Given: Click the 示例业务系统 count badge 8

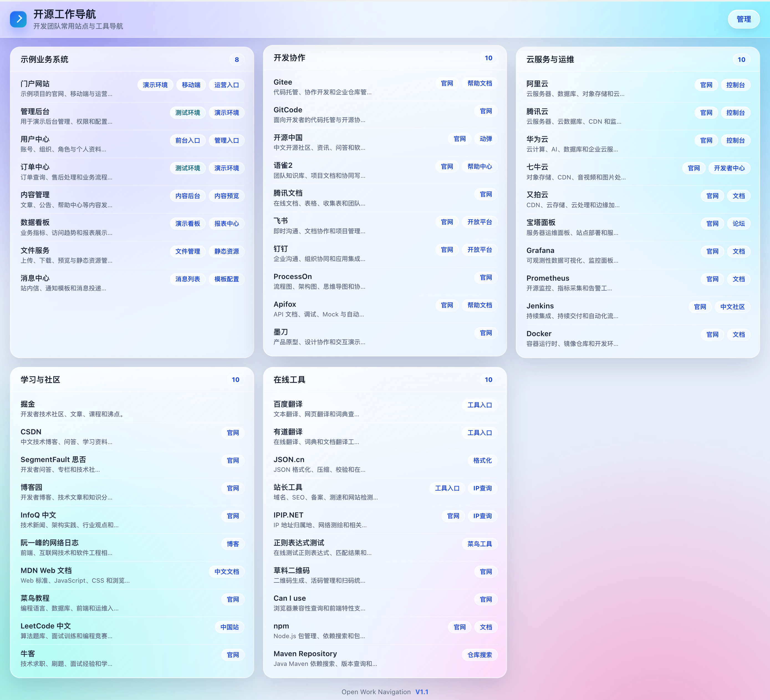Looking at the screenshot, I should 236,60.
